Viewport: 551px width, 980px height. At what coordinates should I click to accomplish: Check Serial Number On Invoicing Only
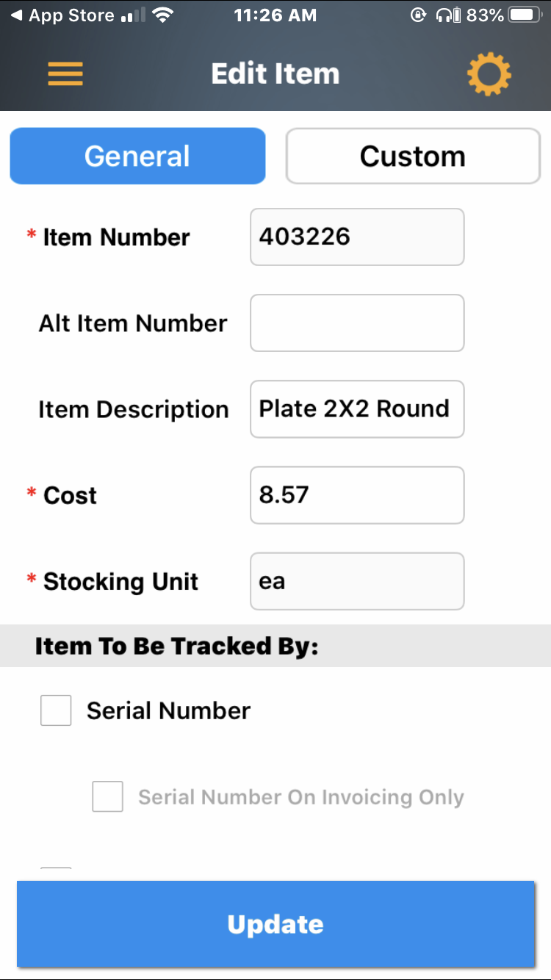[x=107, y=796]
